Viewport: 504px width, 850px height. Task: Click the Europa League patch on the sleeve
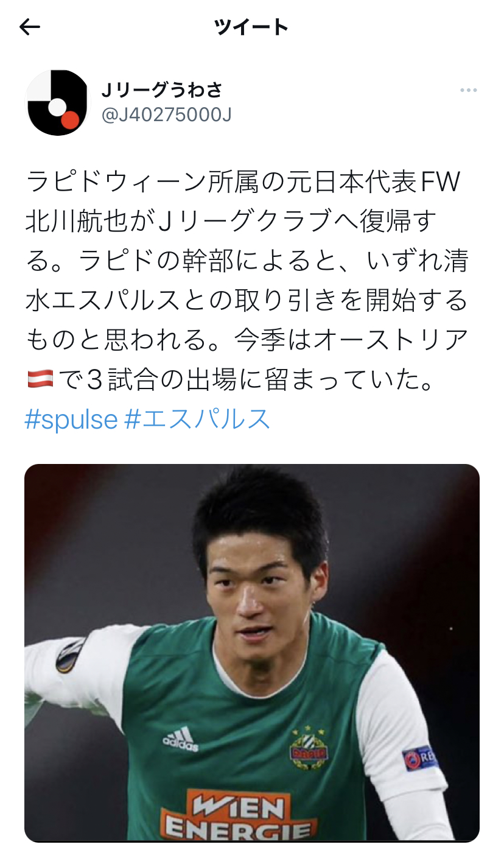click(69, 655)
